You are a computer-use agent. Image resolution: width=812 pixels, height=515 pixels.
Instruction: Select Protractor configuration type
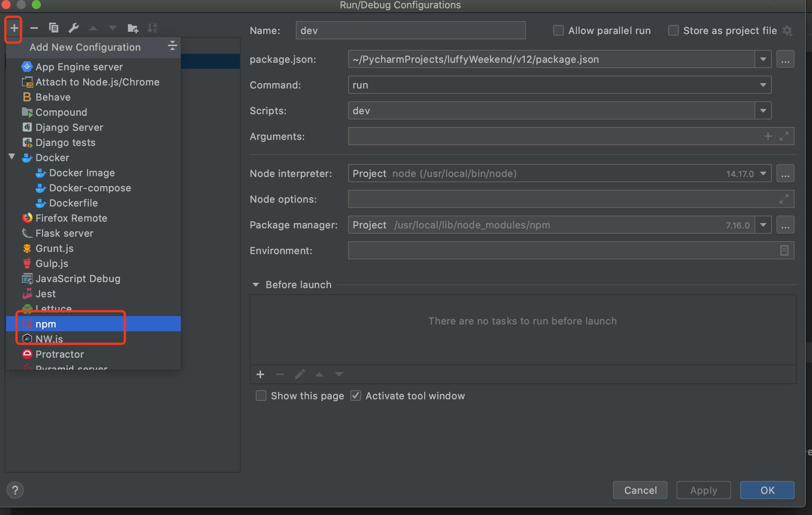pos(93,354)
